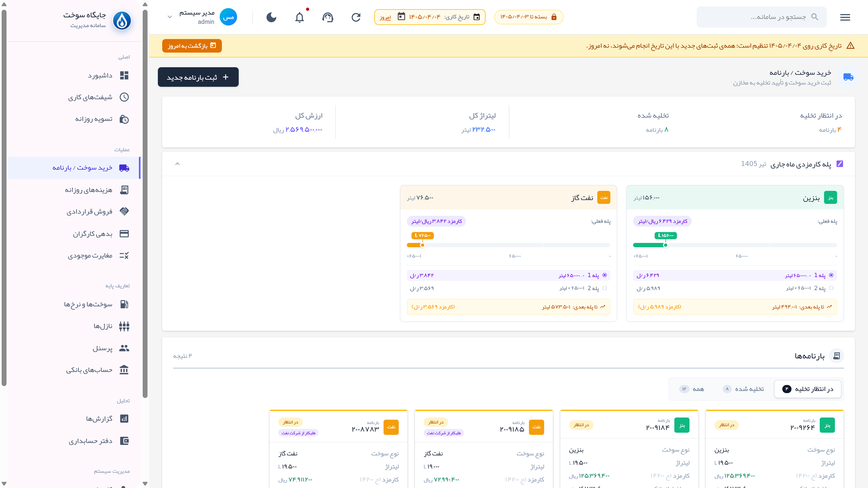Viewport: 868px width, 488px height.
Task: Click the search magnifier icon
Action: click(814, 17)
